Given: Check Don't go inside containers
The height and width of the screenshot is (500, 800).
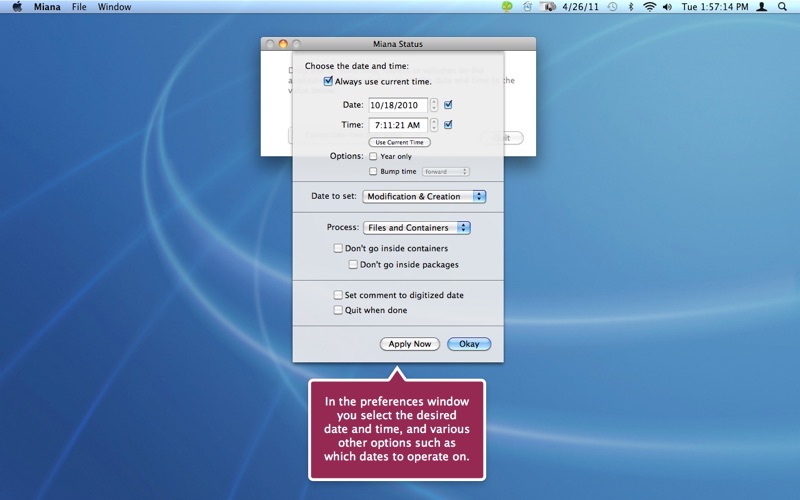Looking at the screenshot, I should [338, 248].
